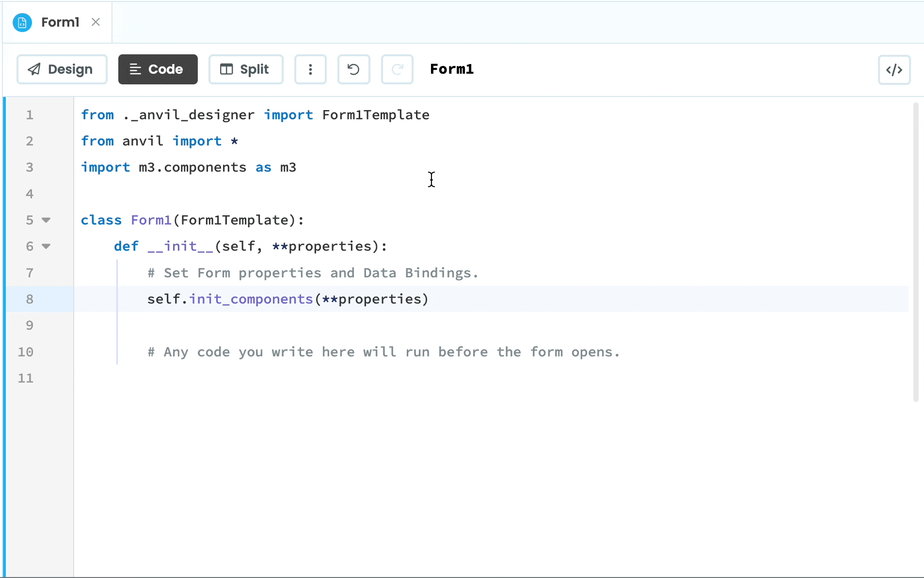
Task: Click the code brackets icon at right
Action: (x=894, y=70)
